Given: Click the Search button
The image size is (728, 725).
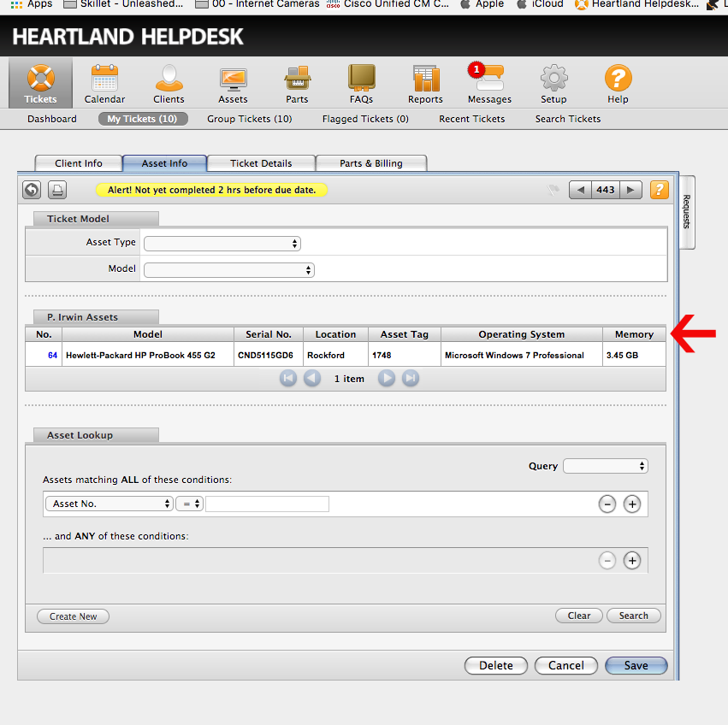Looking at the screenshot, I should (x=633, y=616).
